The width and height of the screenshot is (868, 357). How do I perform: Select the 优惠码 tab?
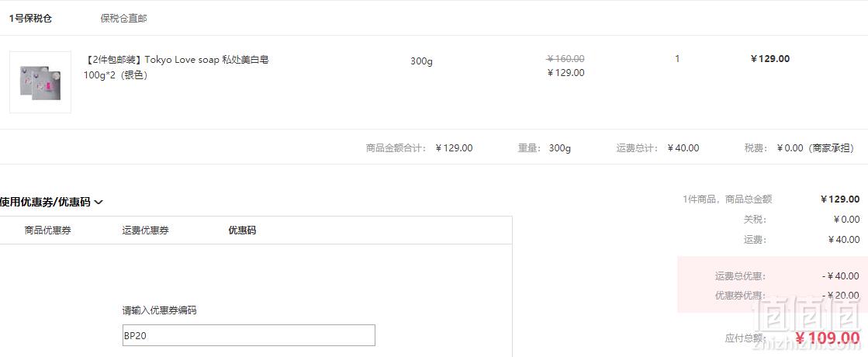click(x=243, y=230)
